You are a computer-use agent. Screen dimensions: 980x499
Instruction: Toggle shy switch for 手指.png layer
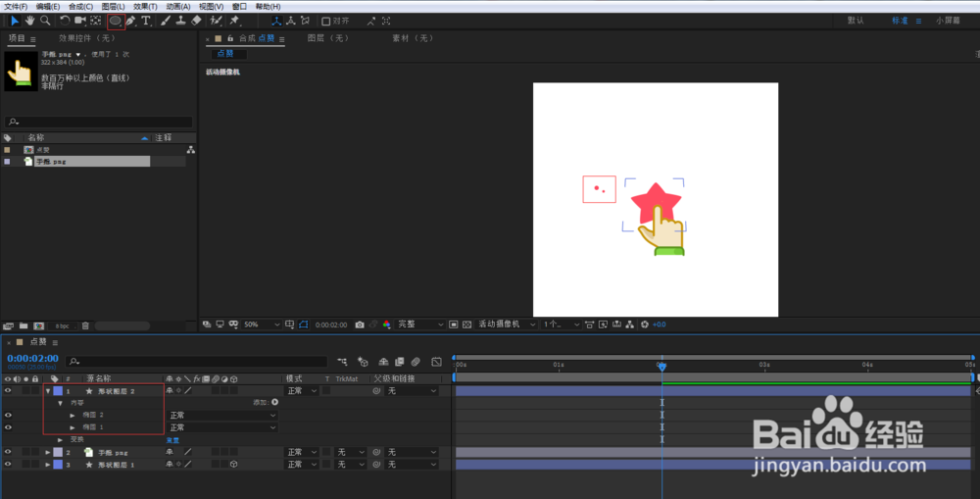[x=170, y=452]
